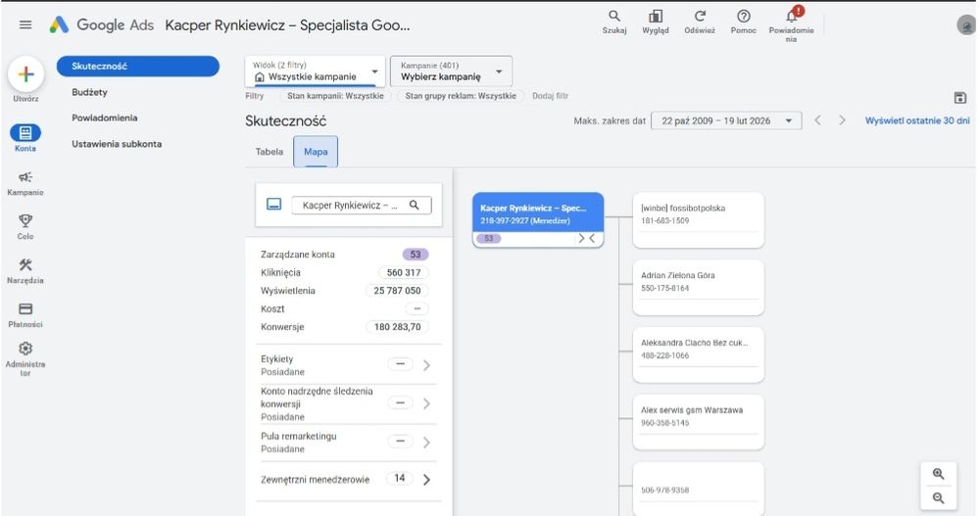Click Stan kampanii: Wszystkie filter chip
This screenshot has height=516, width=980.
[335, 96]
